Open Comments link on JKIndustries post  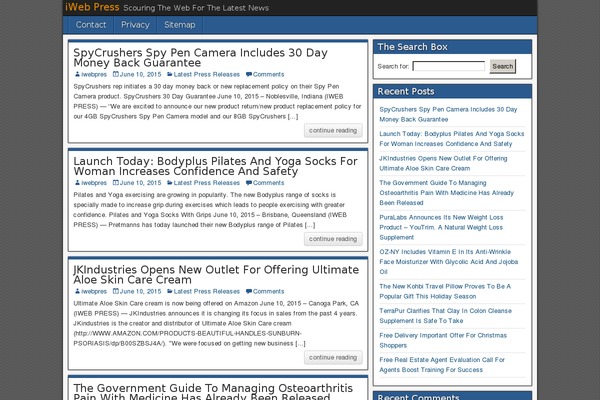(268, 291)
